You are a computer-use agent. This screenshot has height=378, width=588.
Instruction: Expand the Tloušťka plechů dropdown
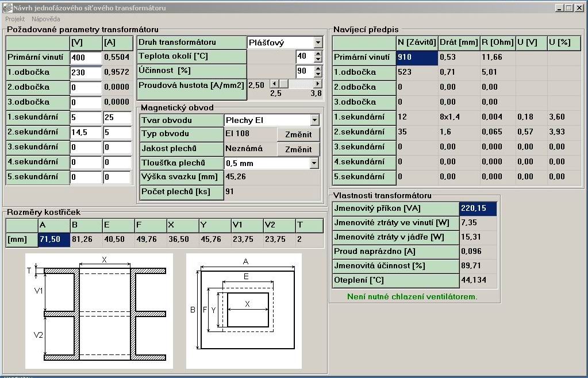pos(314,163)
